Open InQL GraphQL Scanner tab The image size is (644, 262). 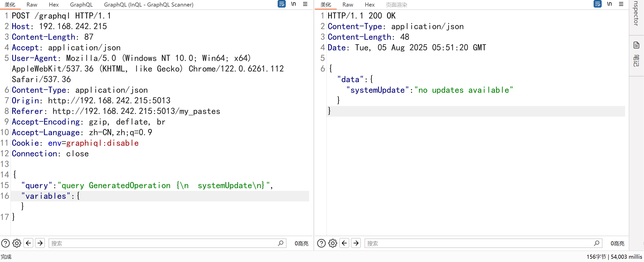(x=149, y=5)
